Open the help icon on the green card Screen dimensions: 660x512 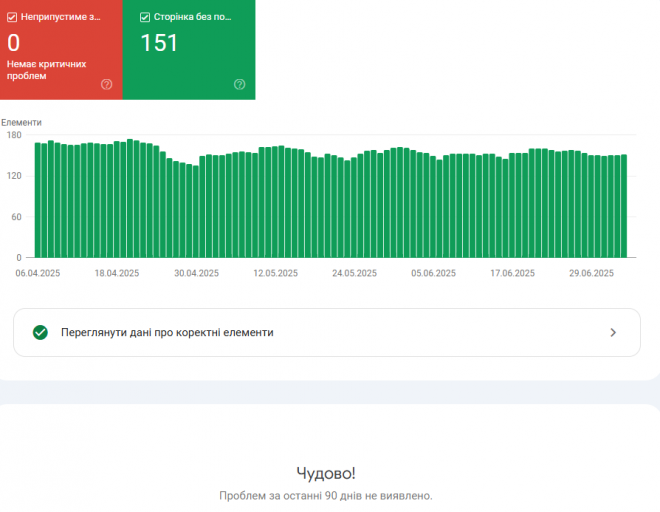pos(240,84)
